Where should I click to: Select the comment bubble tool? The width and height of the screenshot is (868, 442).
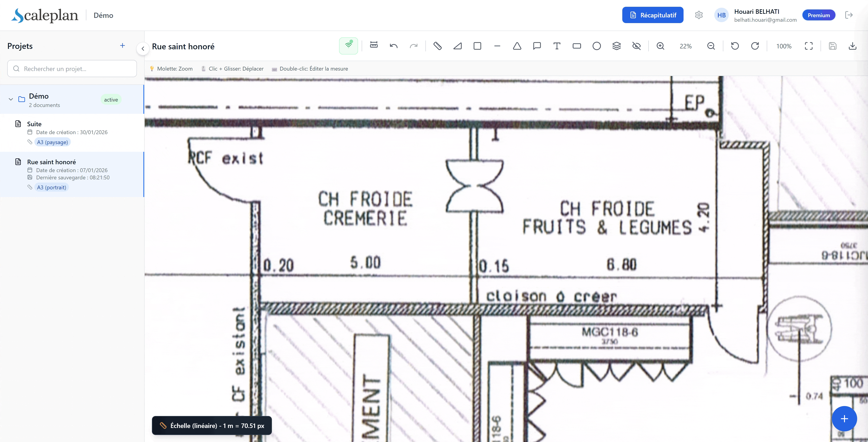[x=537, y=46]
